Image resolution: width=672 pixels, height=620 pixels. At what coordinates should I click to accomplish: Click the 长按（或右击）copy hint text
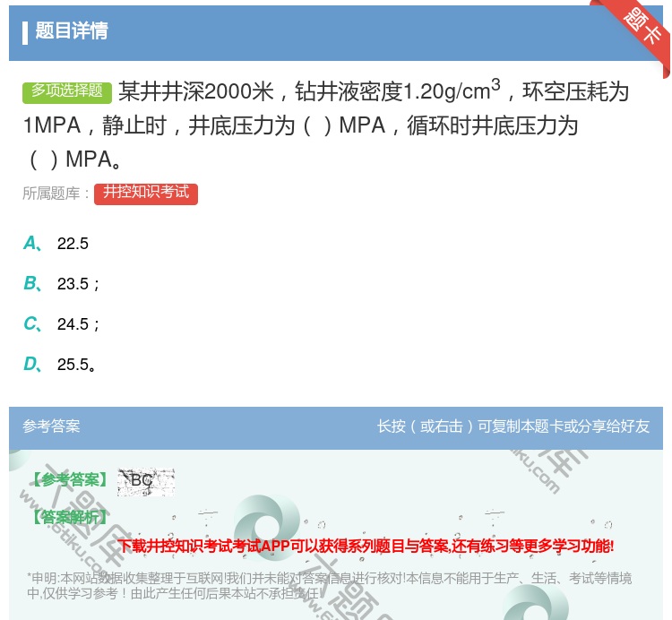pyautogui.click(x=513, y=426)
